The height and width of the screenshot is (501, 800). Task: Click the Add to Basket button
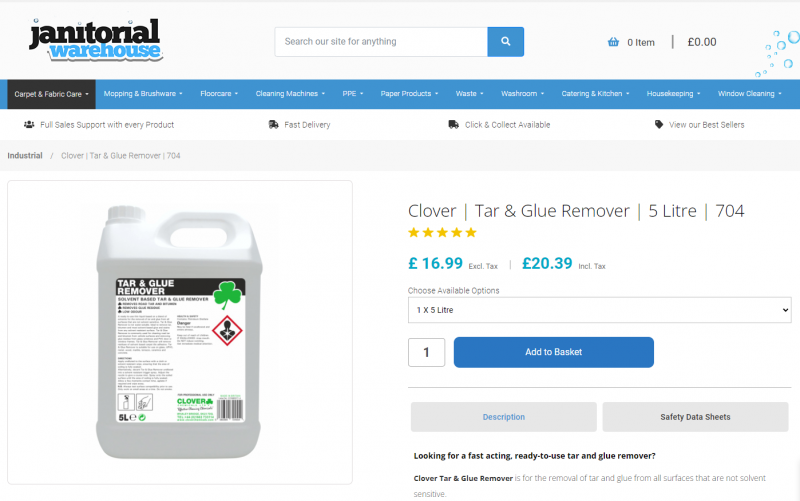(x=554, y=352)
